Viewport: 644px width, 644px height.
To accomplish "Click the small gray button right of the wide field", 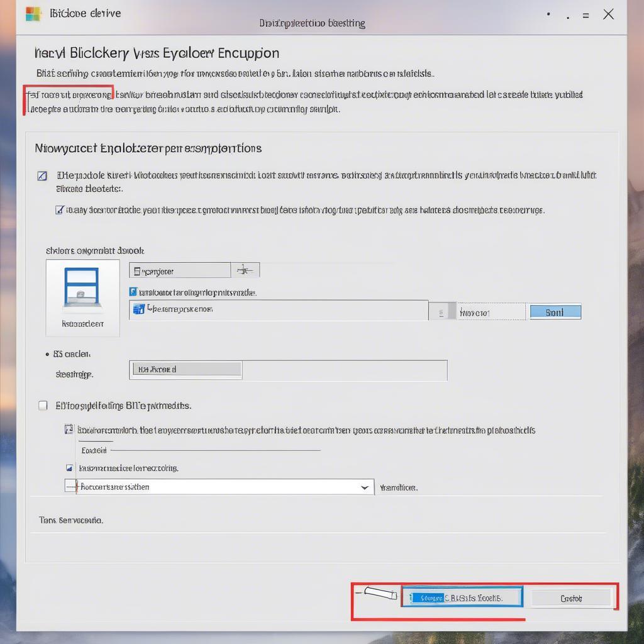I will point(442,311).
